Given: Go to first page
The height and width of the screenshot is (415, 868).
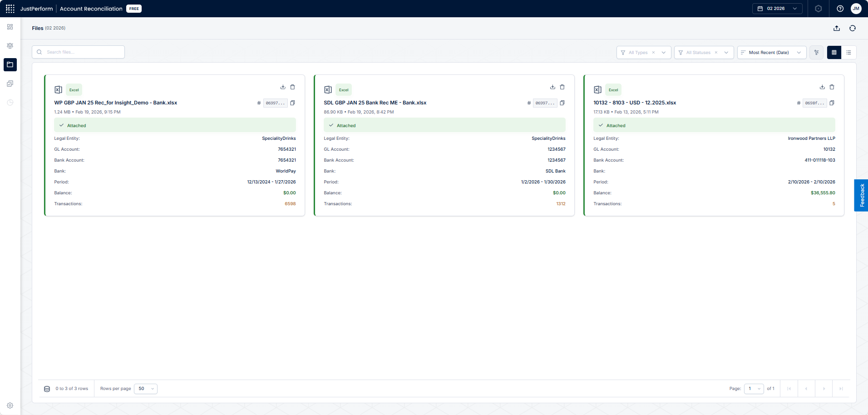Looking at the screenshot, I should point(789,389).
